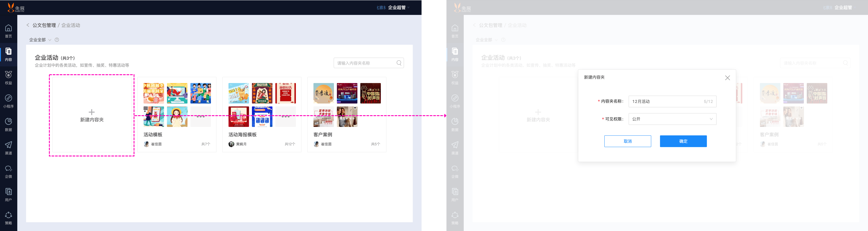Click 请输入内容夹名称 search field
868x231 pixels.
pos(369,63)
